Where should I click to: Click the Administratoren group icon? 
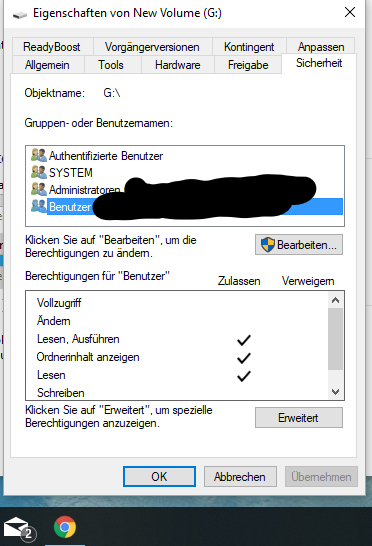point(39,189)
